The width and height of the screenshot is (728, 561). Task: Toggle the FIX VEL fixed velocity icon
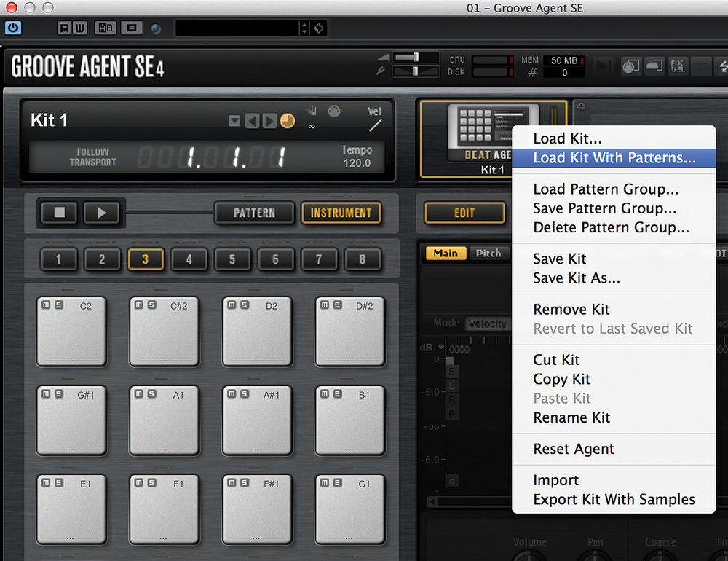point(677,66)
